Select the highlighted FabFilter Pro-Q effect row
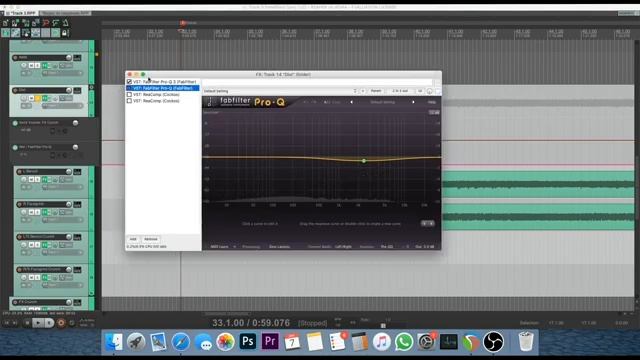Viewport: 640px width, 360px height. click(163, 88)
